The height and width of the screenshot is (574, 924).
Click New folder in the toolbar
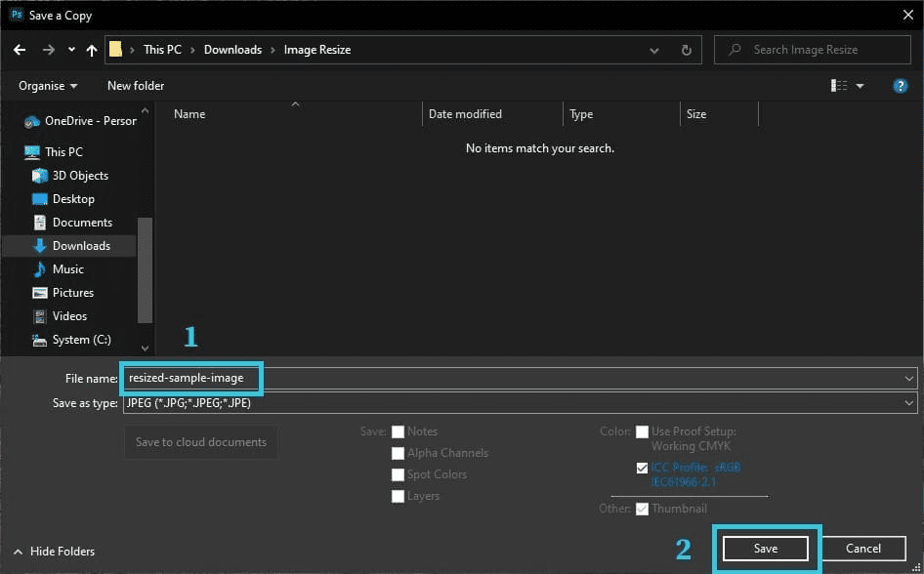pos(136,86)
